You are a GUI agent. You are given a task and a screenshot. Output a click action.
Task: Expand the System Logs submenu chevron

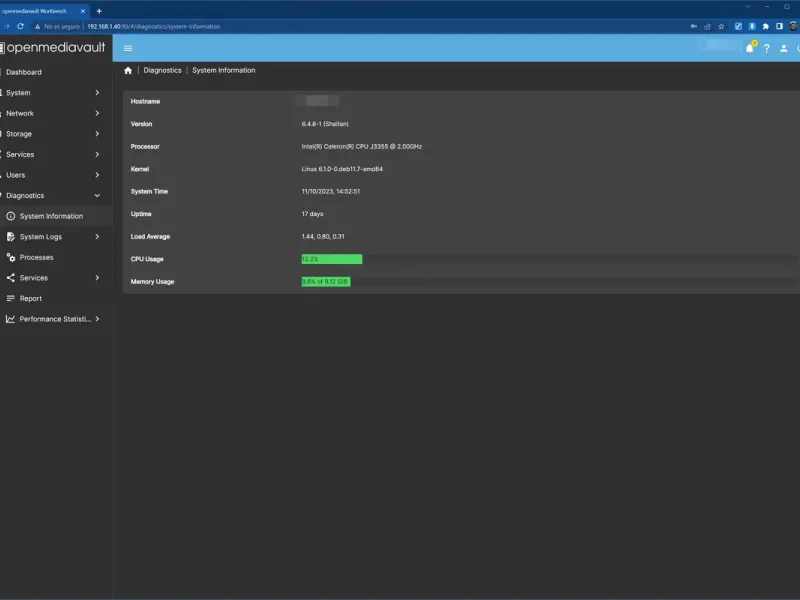(97, 237)
